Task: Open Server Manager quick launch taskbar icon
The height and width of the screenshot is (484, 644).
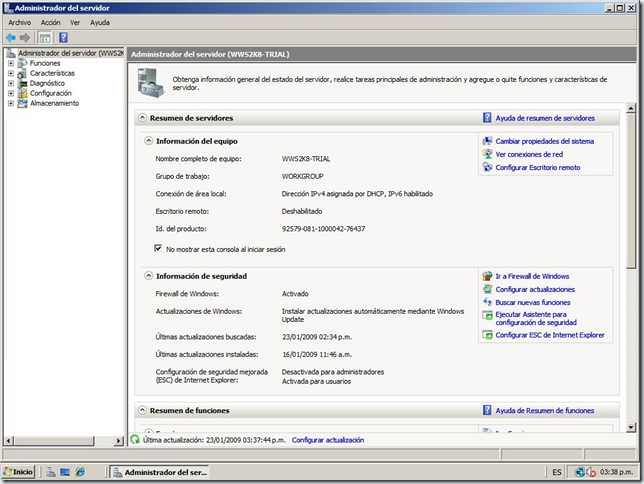Action: (51, 472)
